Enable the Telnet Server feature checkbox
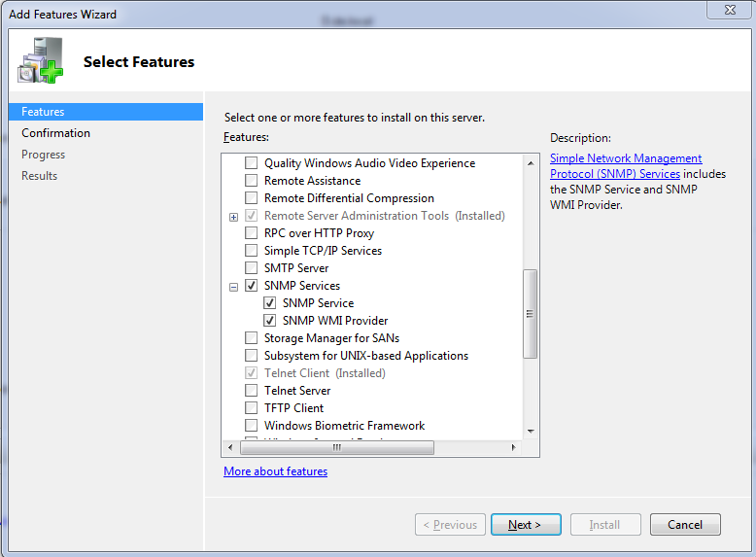This screenshot has height=557, width=756. pos(252,391)
